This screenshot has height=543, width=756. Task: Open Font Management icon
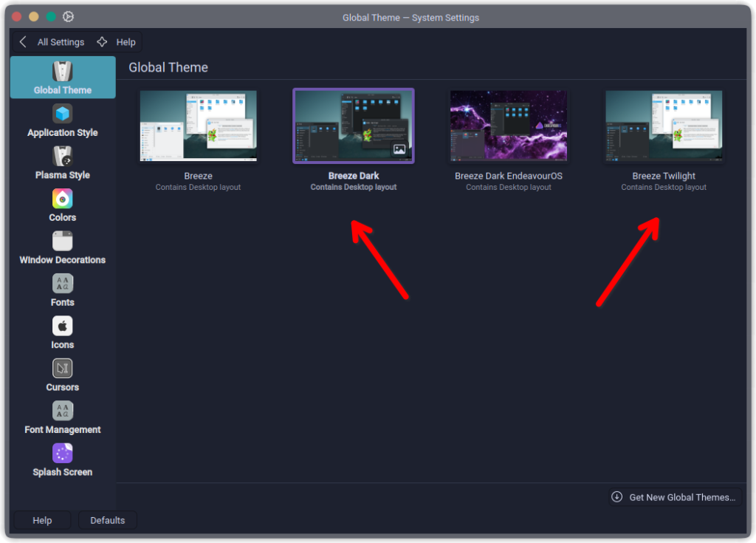(62, 411)
